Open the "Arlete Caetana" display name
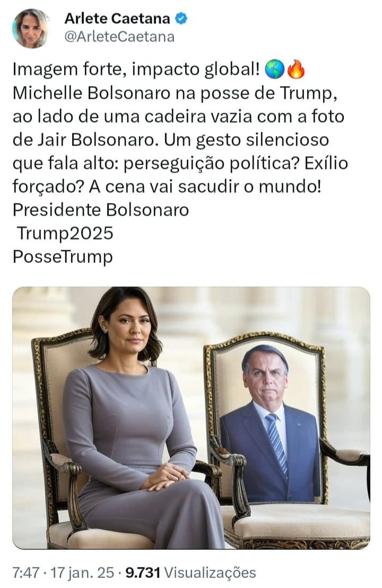 117,18
